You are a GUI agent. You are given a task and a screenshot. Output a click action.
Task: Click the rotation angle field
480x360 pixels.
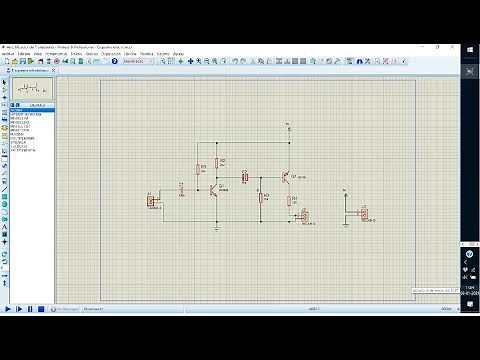click(5, 268)
